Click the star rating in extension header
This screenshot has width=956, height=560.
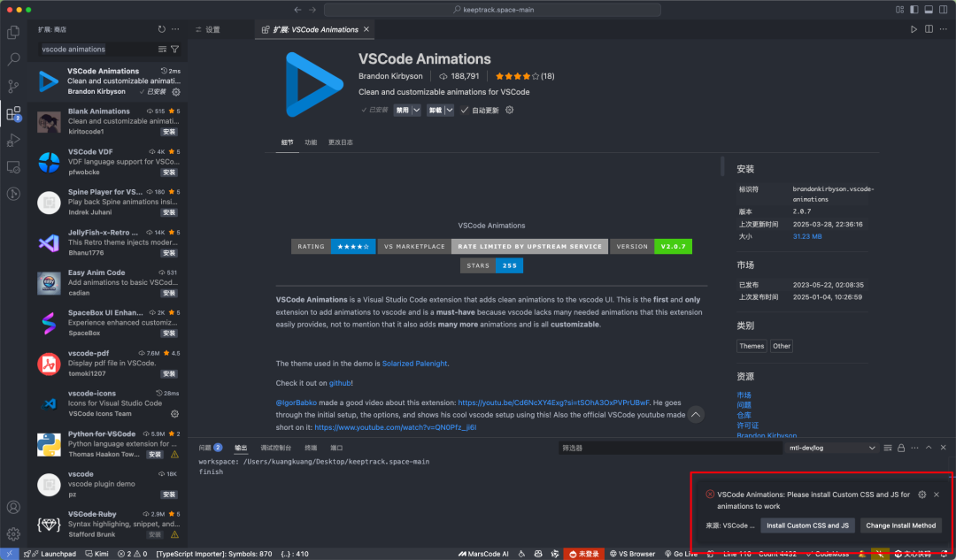pos(525,76)
